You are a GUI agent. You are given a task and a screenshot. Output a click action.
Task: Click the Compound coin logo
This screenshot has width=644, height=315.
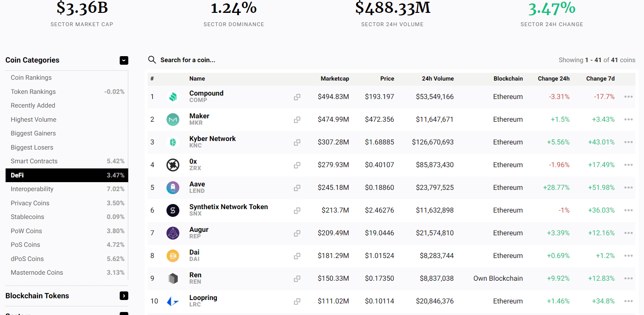pos(173,97)
